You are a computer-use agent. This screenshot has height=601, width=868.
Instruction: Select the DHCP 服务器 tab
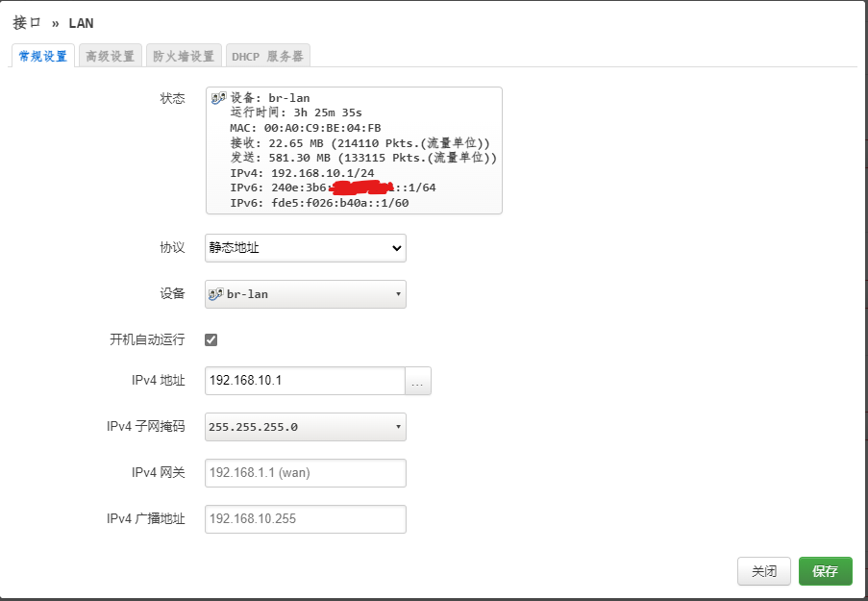[268, 55]
